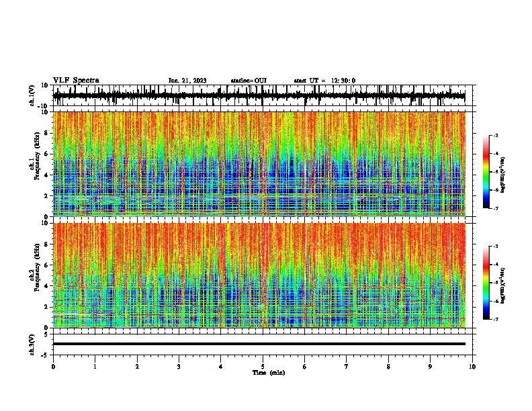The width and height of the screenshot is (532, 411).
Task: Click the 2 kHz tick on ch.2 spectrogram
Action: click(46, 307)
